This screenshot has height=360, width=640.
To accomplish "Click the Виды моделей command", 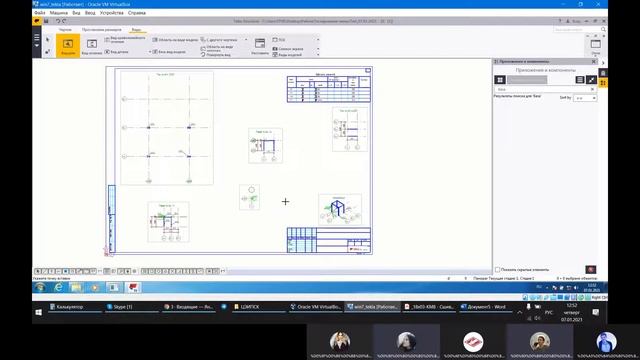I will click(x=287, y=55).
